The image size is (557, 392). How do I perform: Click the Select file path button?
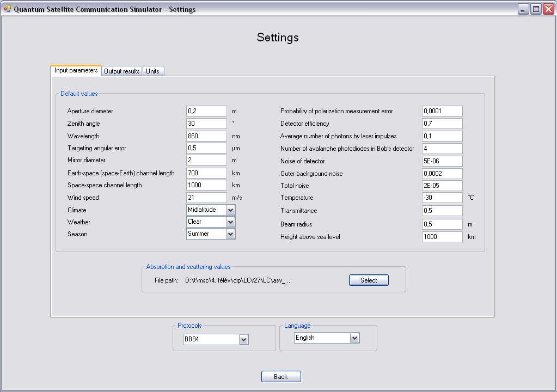(x=369, y=280)
